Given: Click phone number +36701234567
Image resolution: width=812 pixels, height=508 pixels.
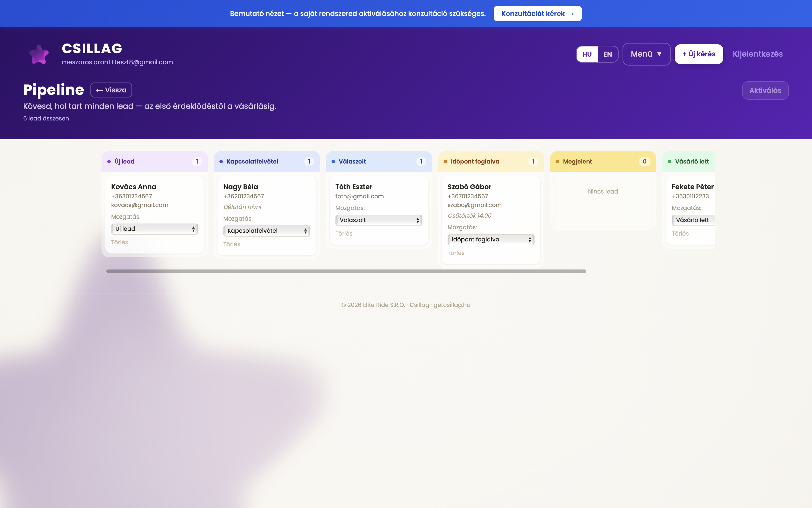Looking at the screenshot, I should 468,196.
